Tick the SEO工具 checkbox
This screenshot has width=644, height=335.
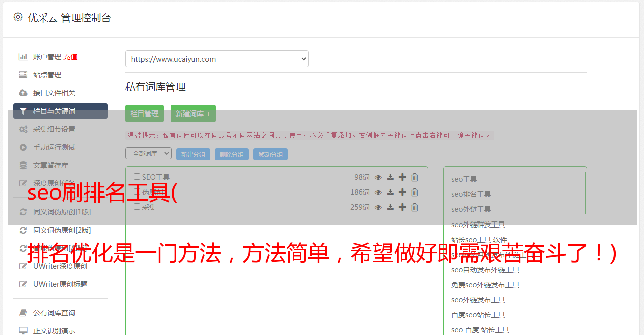click(x=137, y=177)
